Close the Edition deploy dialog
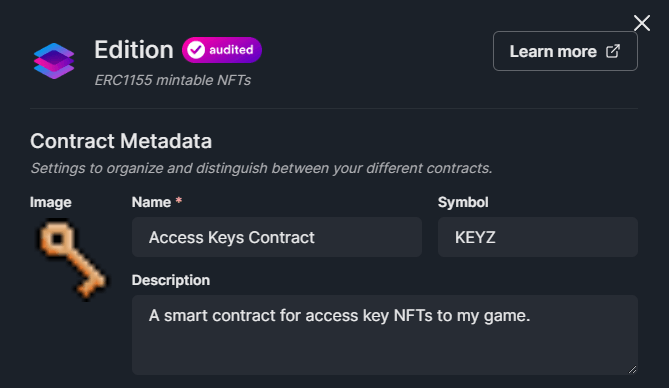 [642, 23]
